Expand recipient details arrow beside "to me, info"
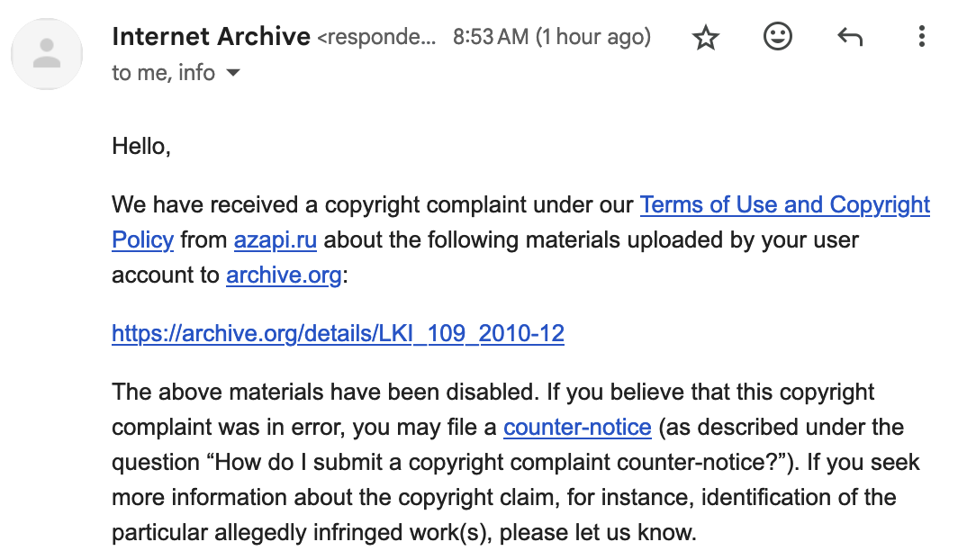967x560 pixels. tap(233, 73)
